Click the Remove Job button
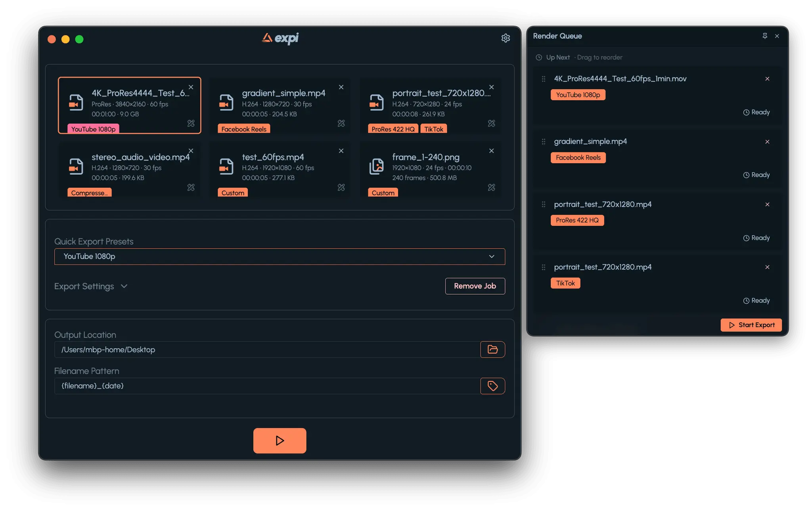 [475, 286]
